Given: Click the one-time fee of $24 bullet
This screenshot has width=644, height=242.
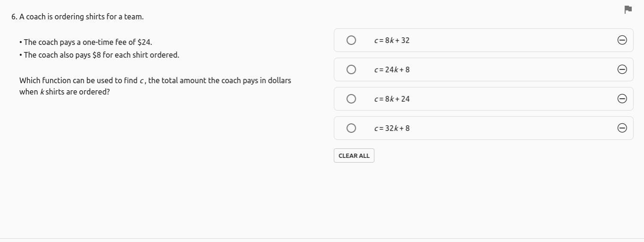Looking at the screenshot, I should 87,42.
